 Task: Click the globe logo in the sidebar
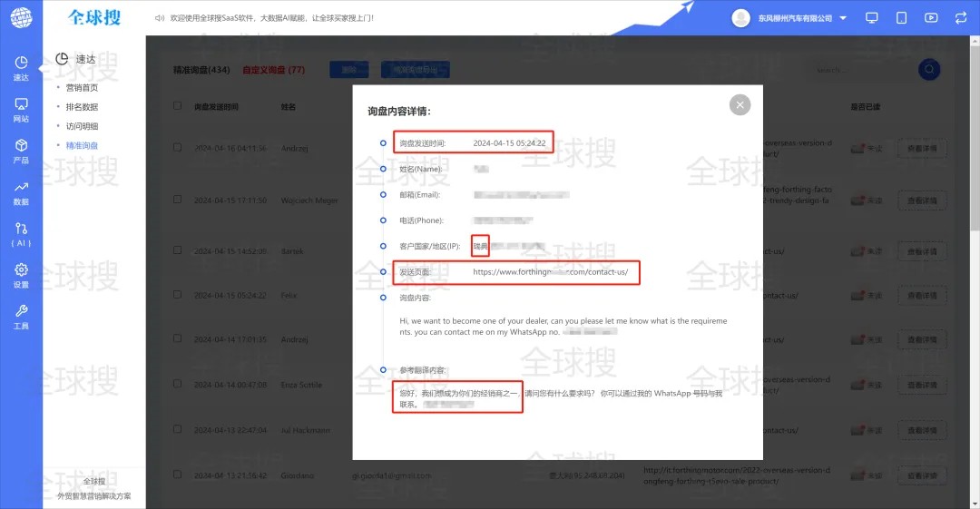click(x=21, y=17)
